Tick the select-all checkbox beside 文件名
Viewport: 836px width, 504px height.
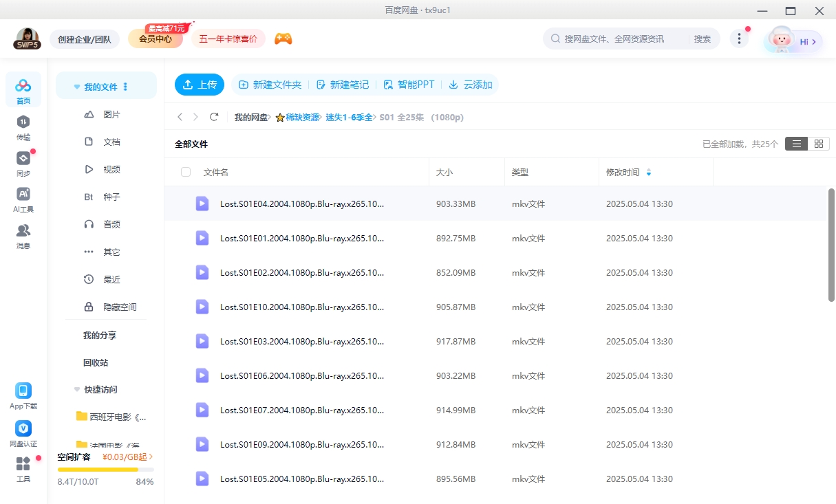tap(186, 172)
